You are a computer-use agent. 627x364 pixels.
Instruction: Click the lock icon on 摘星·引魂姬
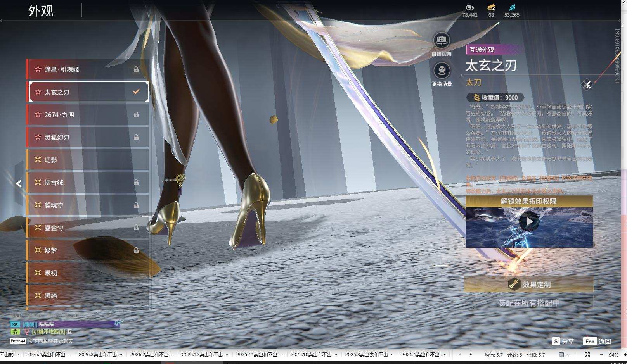(136, 69)
